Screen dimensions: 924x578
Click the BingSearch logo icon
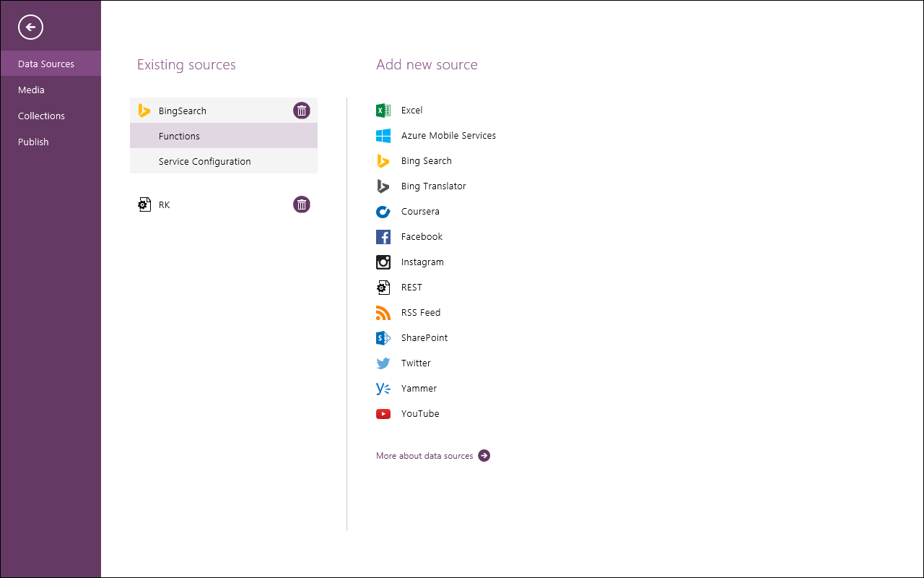pos(144,111)
